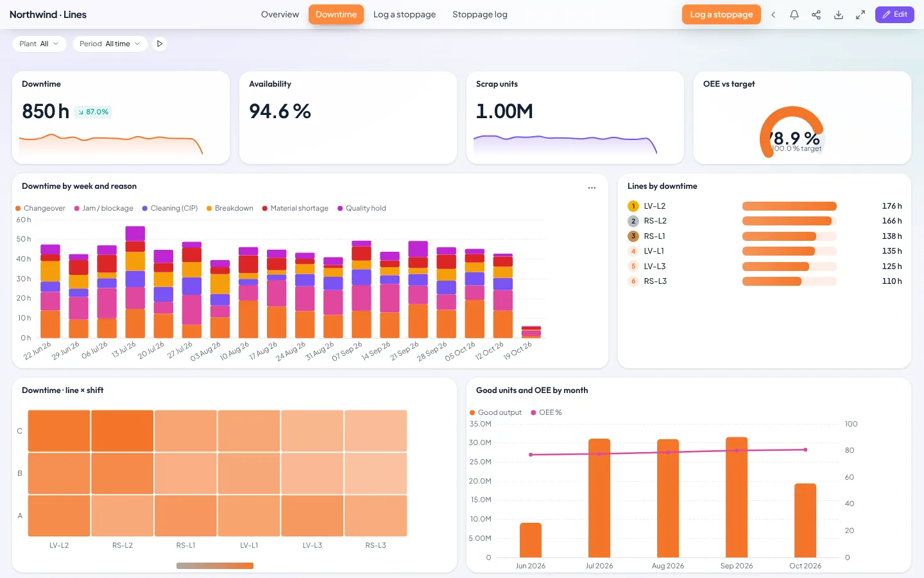This screenshot has height=578, width=924.
Task: Open the Period All time dropdown
Action: point(110,44)
